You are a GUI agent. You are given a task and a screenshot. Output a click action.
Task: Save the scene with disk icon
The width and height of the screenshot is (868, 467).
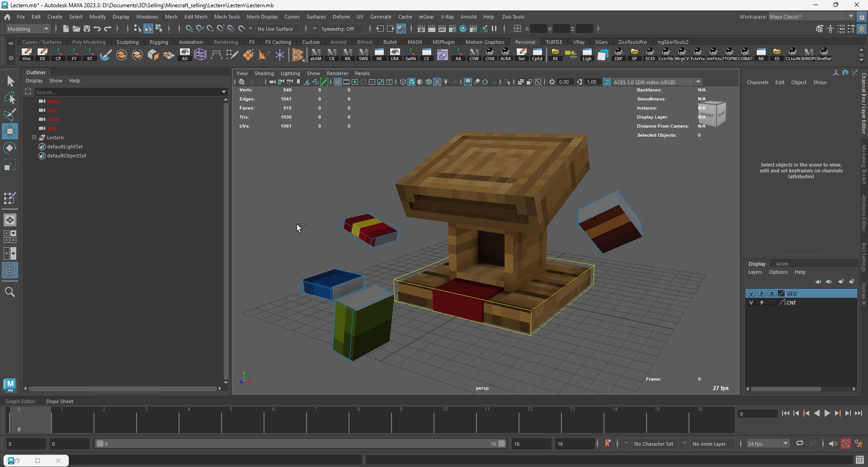[x=86, y=29]
